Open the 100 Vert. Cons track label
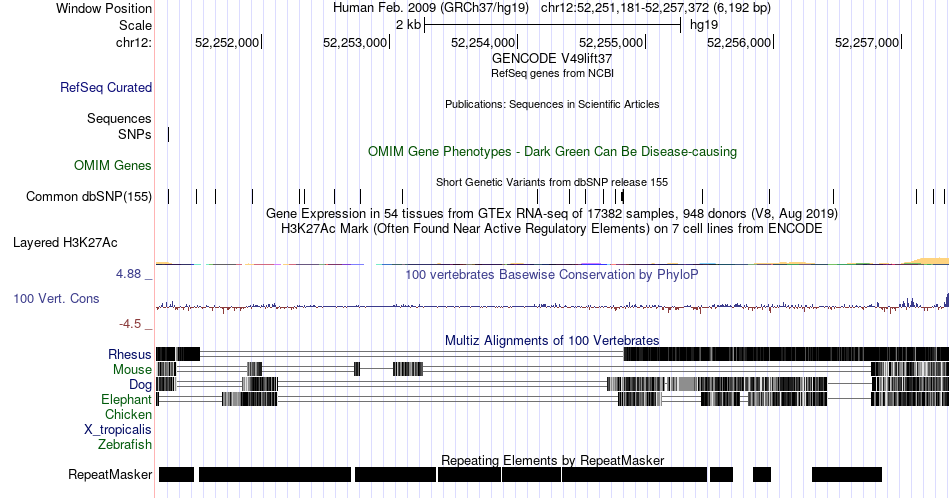The height and width of the screenshot is (498, 950). click(56, 298)
